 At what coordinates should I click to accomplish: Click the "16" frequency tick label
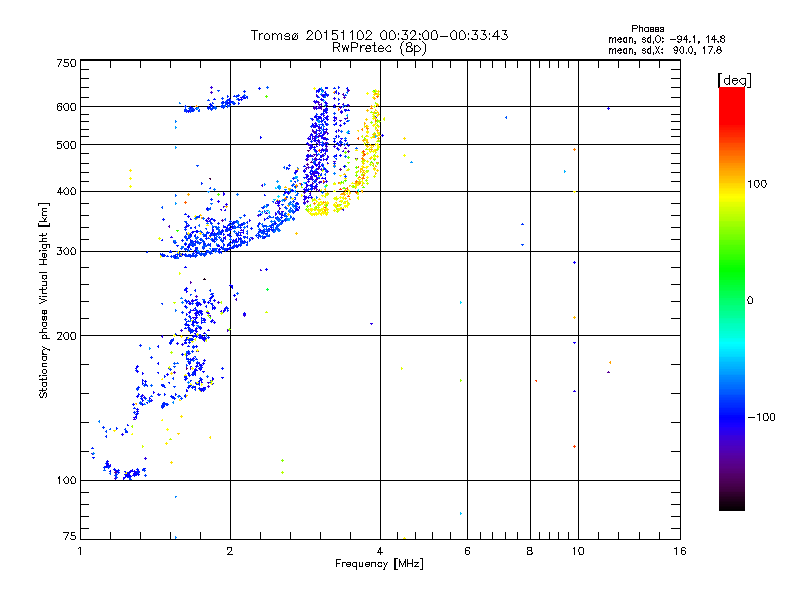coord(680,551)
